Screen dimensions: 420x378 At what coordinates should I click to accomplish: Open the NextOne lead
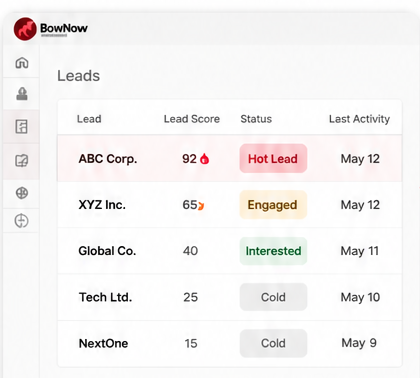(103, 343)
